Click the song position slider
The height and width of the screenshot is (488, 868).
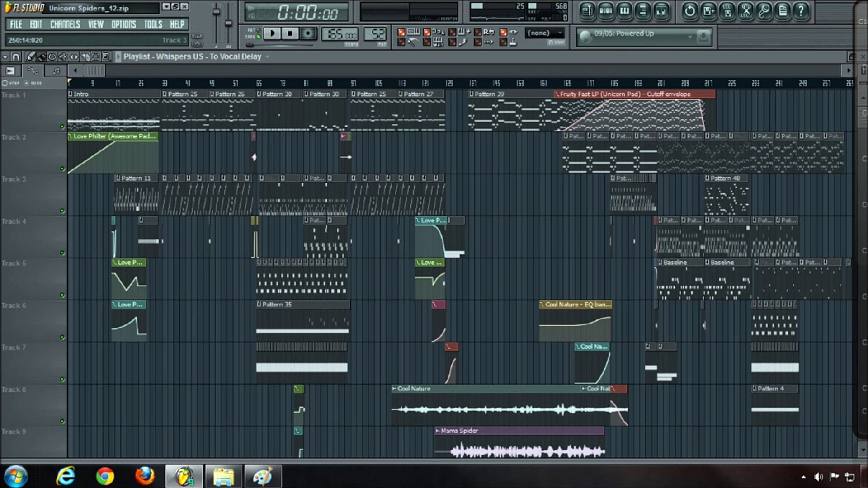(280, 45)
